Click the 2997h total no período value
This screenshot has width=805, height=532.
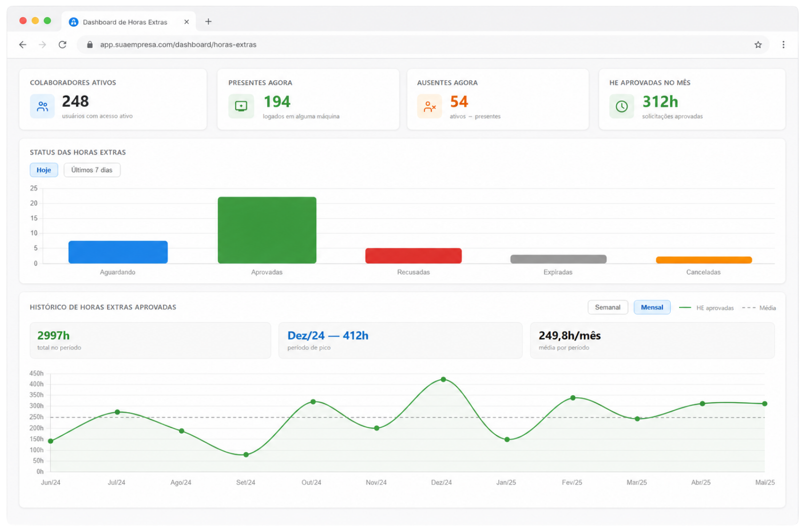pos(53,336)
